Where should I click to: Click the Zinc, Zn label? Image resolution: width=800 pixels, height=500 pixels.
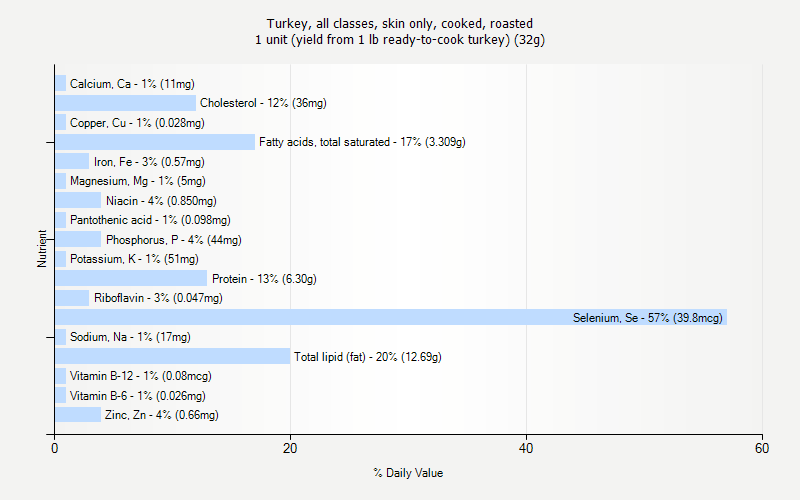point(161,415)
